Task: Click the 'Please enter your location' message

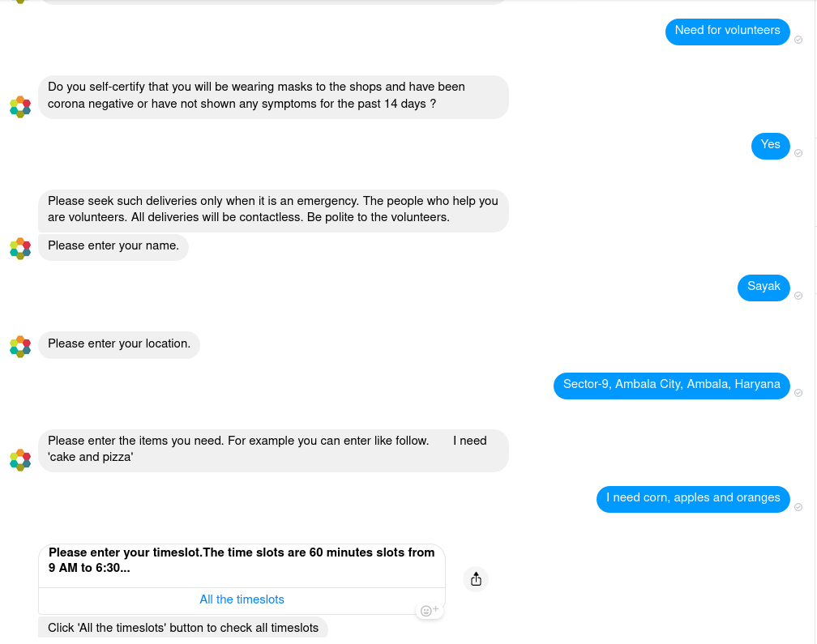Action: (119, 344)
